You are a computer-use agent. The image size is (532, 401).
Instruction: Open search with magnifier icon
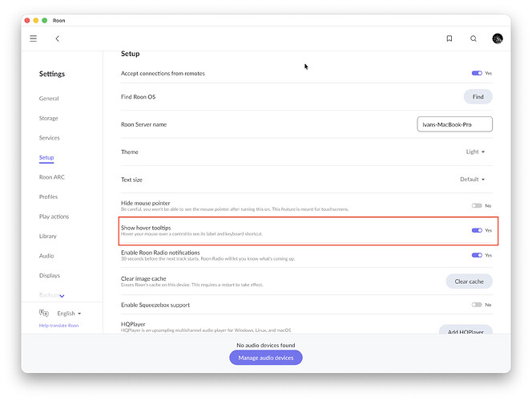(474, 38)
